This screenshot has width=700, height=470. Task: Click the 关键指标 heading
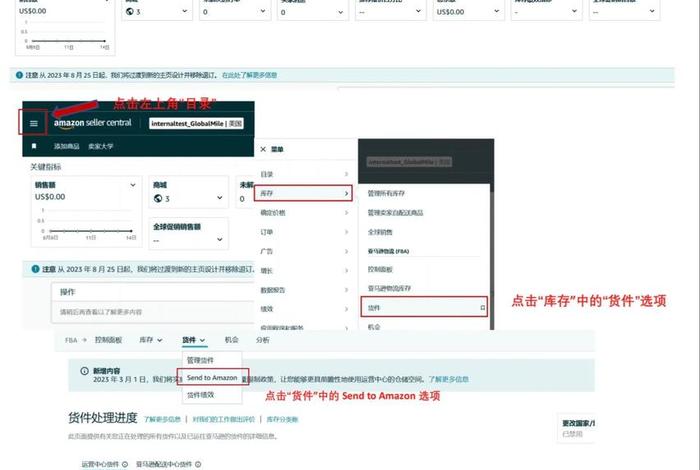point(46,166)
